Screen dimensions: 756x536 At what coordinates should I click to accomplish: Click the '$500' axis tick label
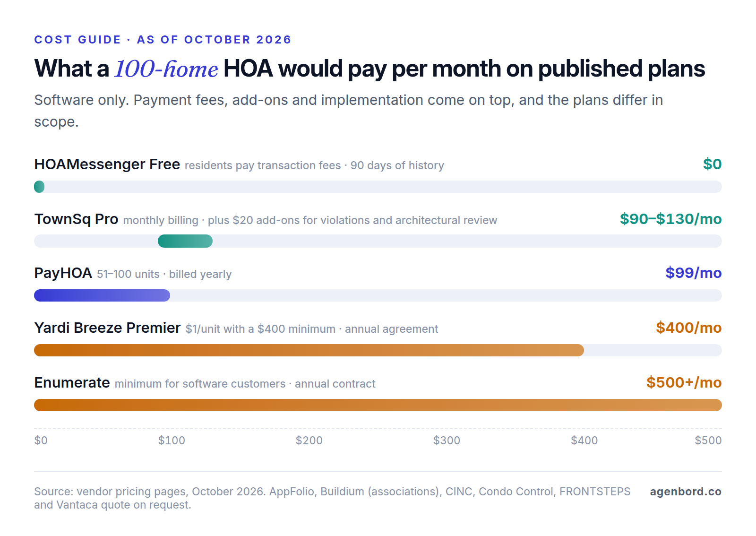pos(708,441)
